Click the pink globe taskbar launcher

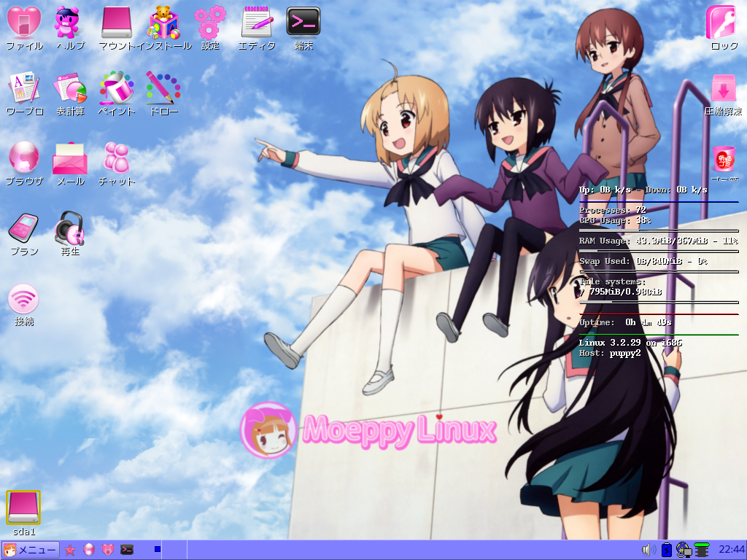coord(89,550)
